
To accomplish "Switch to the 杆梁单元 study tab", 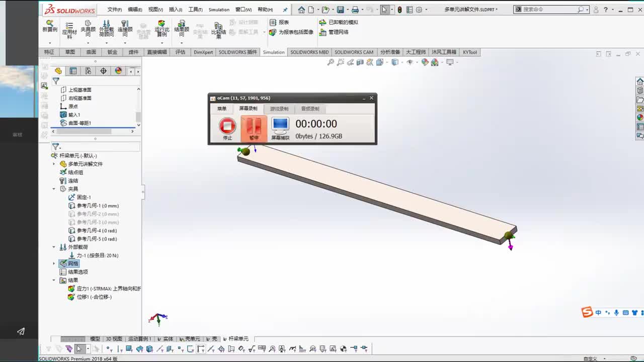I will point(236,339).
